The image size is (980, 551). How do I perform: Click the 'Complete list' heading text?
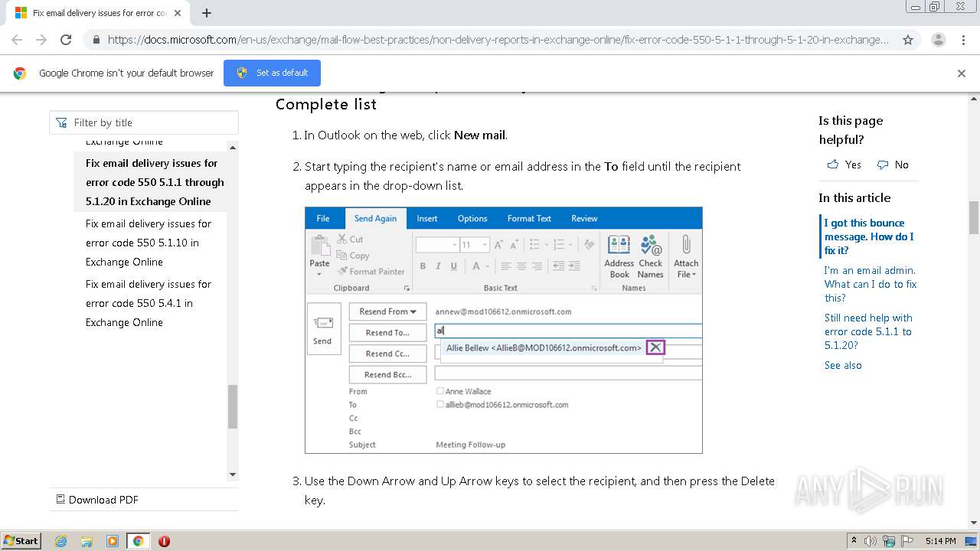(x=326, y=104)
